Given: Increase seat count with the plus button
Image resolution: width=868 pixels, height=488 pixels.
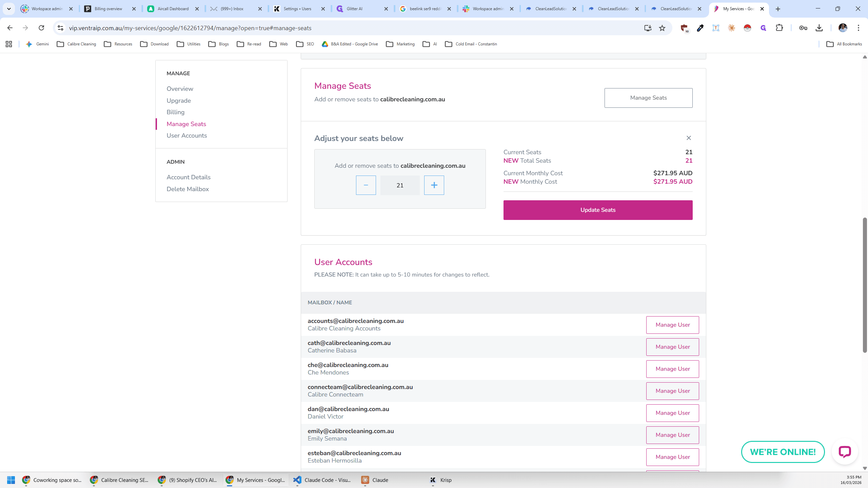Looking at the screenshot, I should pos(434,185).
